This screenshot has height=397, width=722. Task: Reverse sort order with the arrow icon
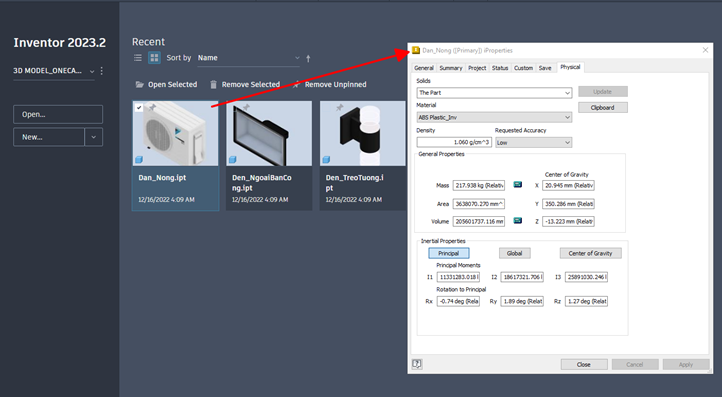coord(308,58)
